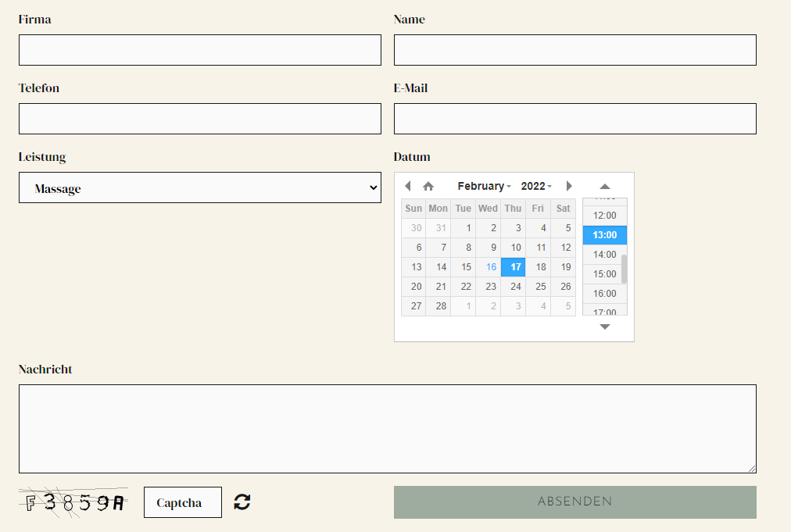
Task: Open the 2022 year dropdown
Action: [x=536, y=186]
